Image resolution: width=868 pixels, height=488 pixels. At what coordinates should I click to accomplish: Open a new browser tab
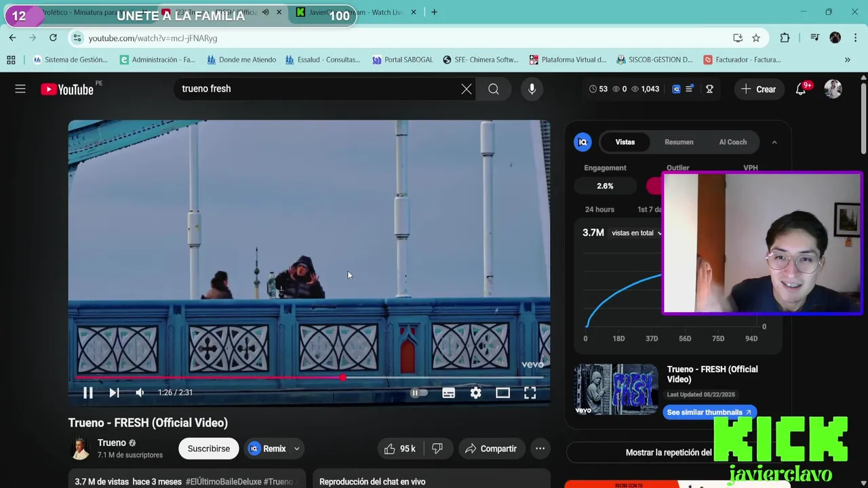click(434, 12)
